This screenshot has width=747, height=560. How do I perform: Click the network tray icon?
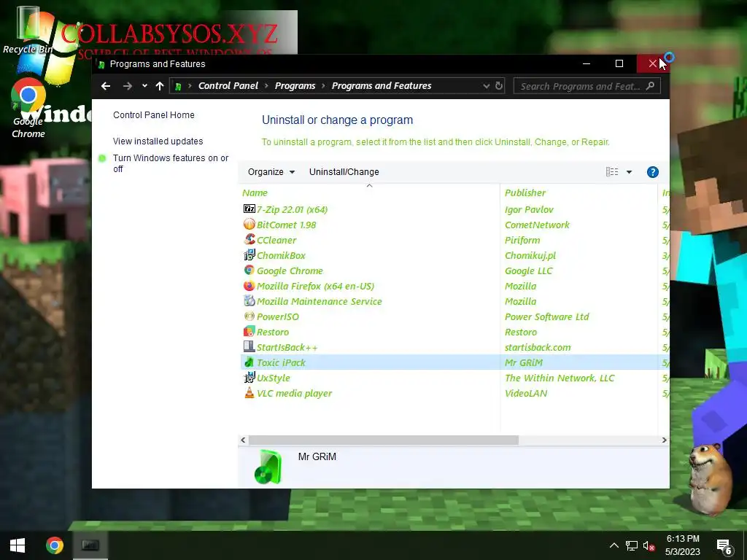pyautogui.click(x=632, y=545)
